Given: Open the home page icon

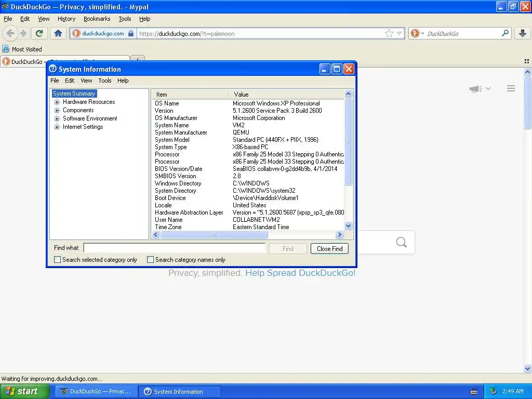Looking at the screenshot, I should click(58, 33).
